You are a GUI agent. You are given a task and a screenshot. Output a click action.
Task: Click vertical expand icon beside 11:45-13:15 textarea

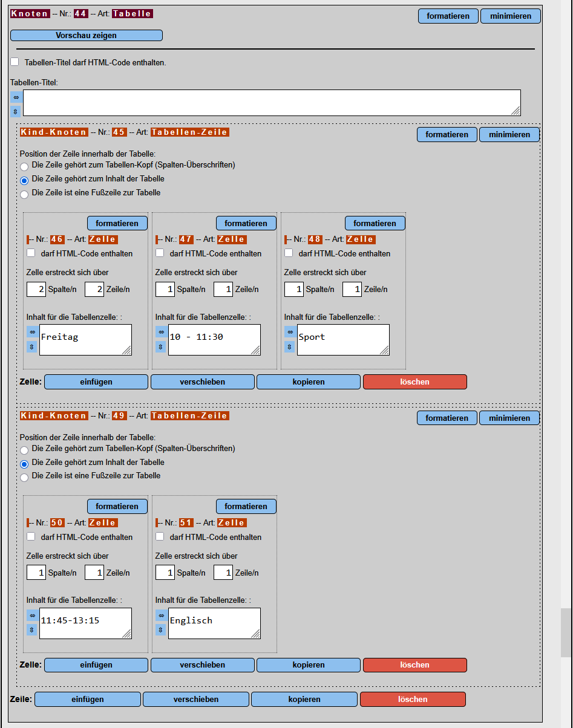click(32, 630)
